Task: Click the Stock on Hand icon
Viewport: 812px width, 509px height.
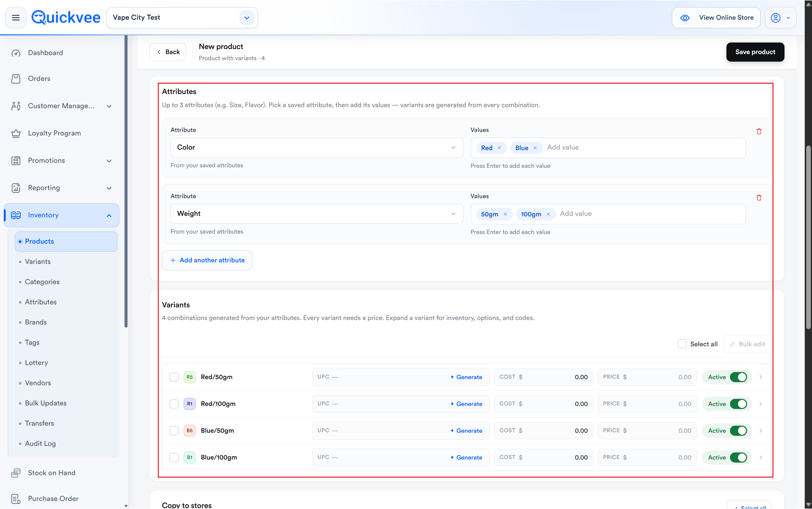Action: [x=16, y=473]
